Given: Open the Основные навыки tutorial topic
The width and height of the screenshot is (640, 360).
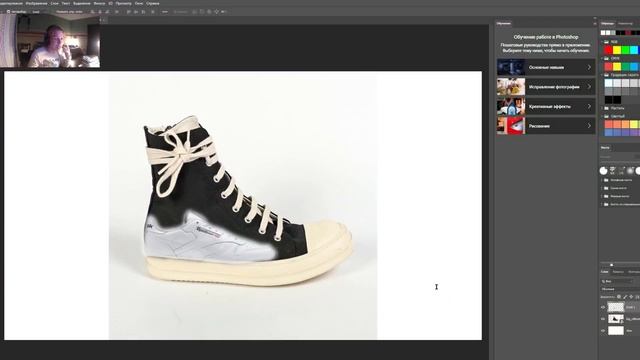Looking at the screenshot, I should 546,67.
